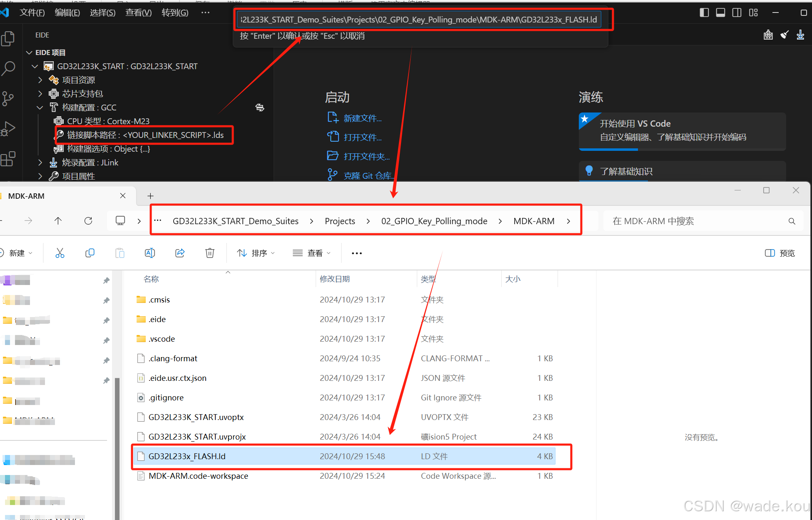
Task: Collapse the 构建配置 : GCC node
Action: (40, 107)
